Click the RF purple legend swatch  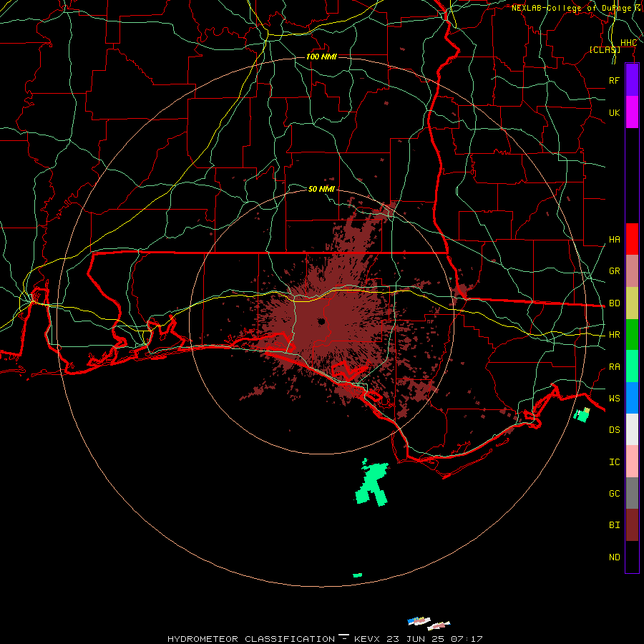tap(632, 80)
